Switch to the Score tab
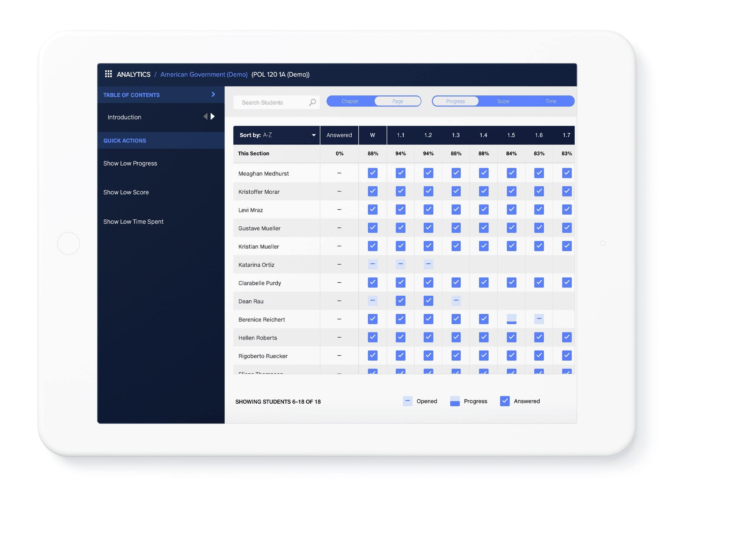The height and width of the screenshot is (540, 756). (x=503, y=101)
